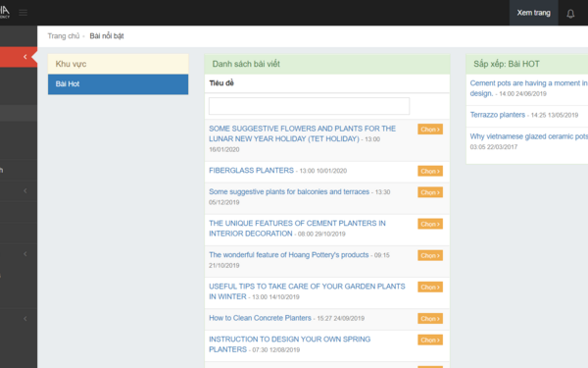This screenshot has width=588, height=368.
Task: Choose the Lunar New Year flowers article
Action: [430, 130]
